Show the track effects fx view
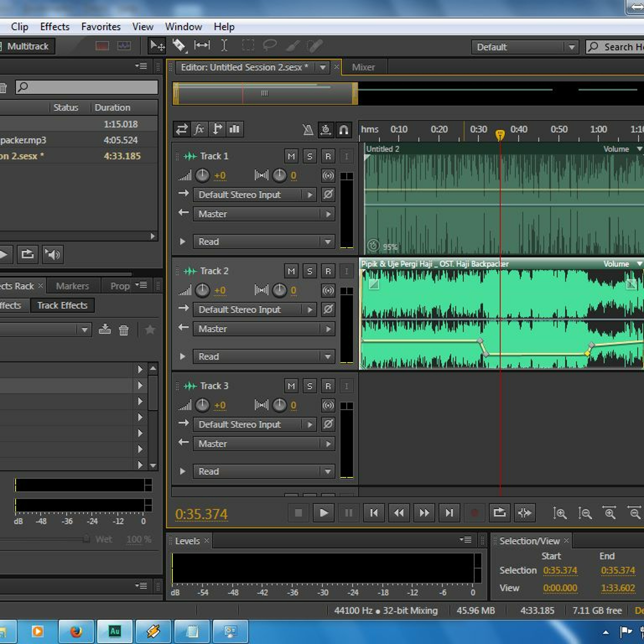The width and height of the screenshot is (644, 644). pyautogui.click(x=199, y=129)
